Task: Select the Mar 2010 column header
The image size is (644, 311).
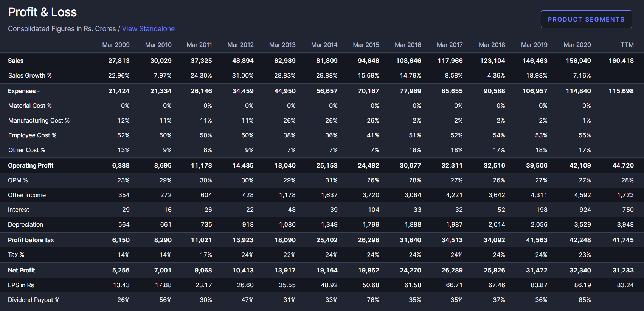Action: (x=158, y=45)
